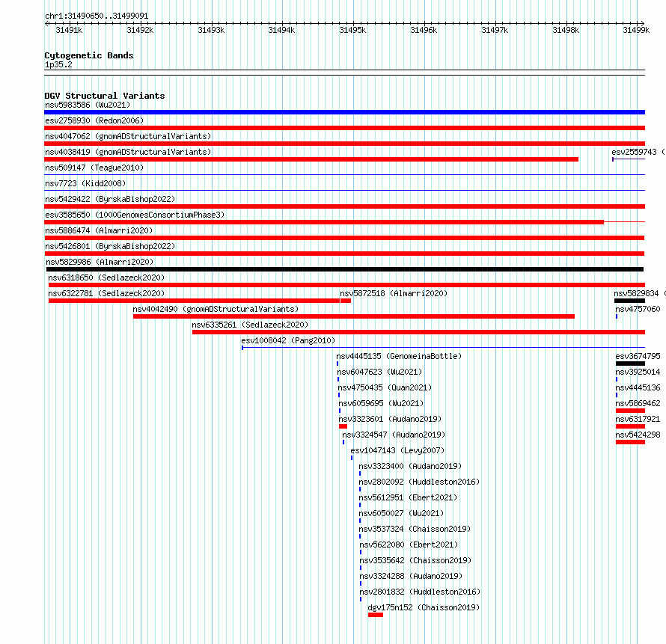Click nsv6322781 (Sedlazeck2020) label
Viewport: 666px width, 644px height.
pos(106,293)
